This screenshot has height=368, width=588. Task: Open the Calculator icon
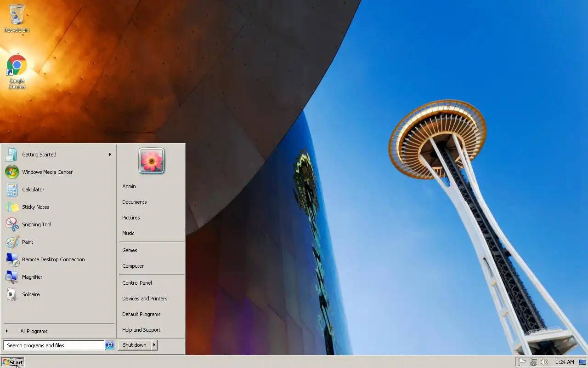(x=12, y=190)
